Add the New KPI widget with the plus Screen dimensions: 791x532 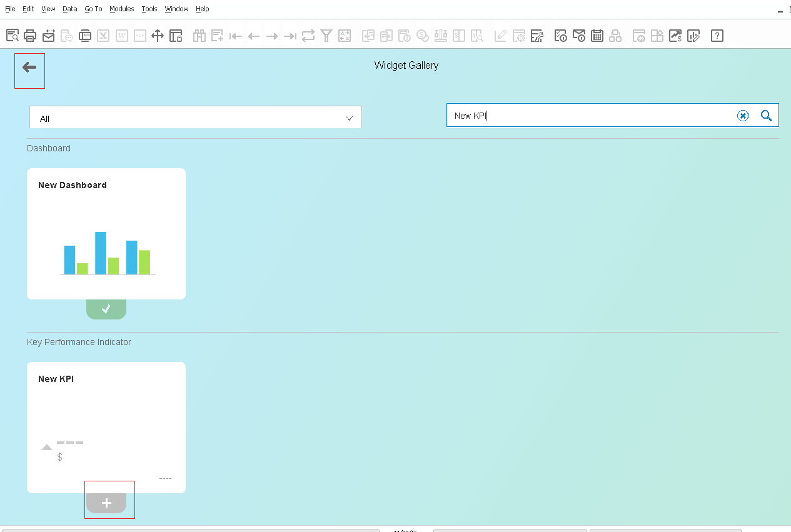(x=107, y=502)
